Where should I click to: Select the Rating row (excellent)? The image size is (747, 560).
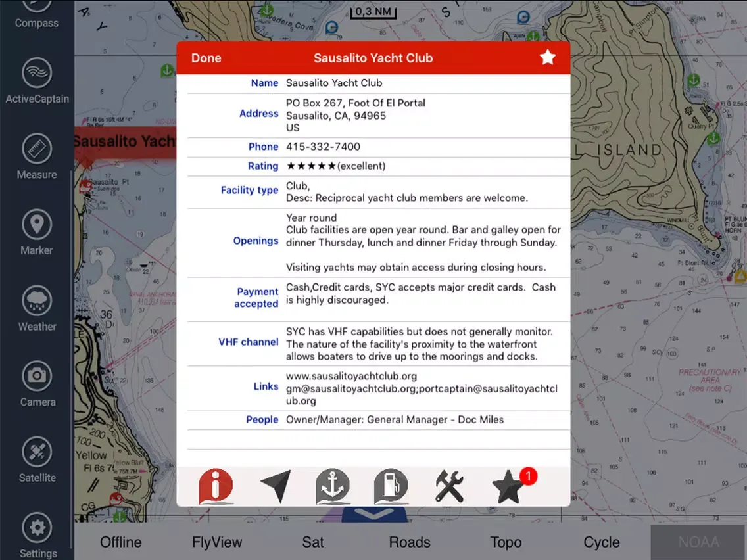378,166
